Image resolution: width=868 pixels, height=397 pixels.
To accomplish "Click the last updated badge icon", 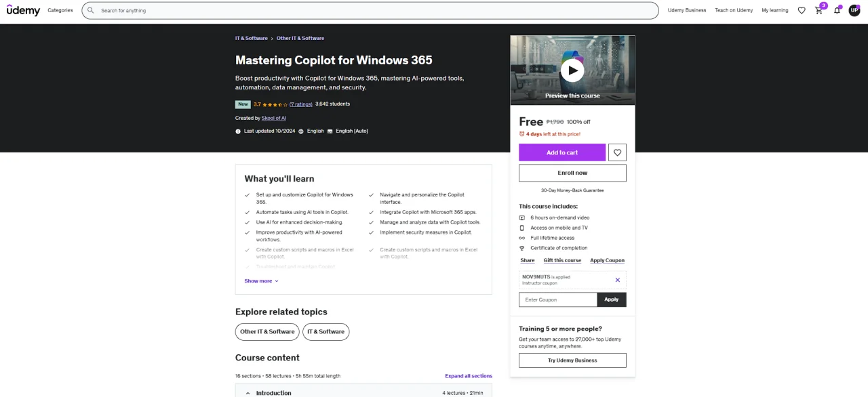I will [238, 131].
